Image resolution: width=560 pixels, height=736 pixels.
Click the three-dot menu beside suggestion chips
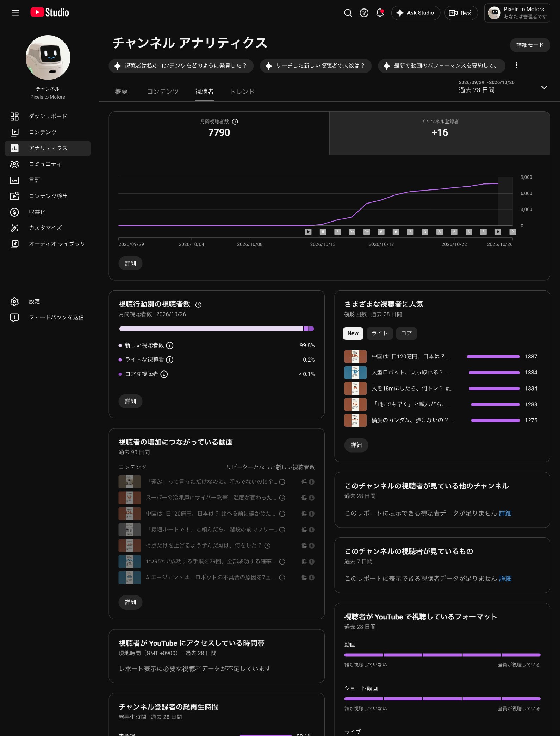point(516,66)
